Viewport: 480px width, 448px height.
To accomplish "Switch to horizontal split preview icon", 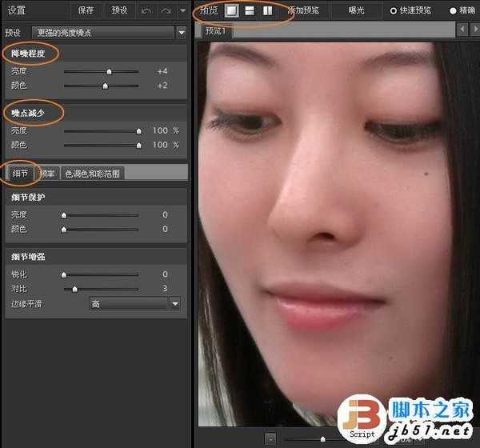I will [x=249, y=10].
